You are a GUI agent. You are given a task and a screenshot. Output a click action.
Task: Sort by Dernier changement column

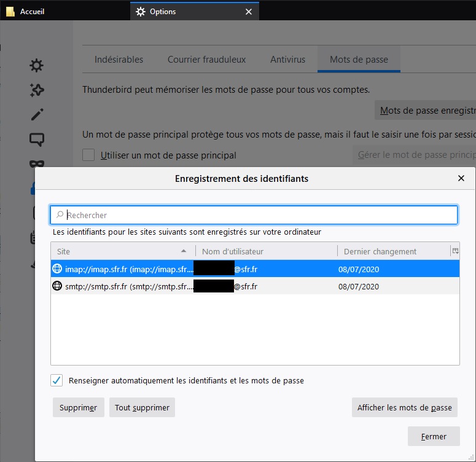[x=394, y=251]
